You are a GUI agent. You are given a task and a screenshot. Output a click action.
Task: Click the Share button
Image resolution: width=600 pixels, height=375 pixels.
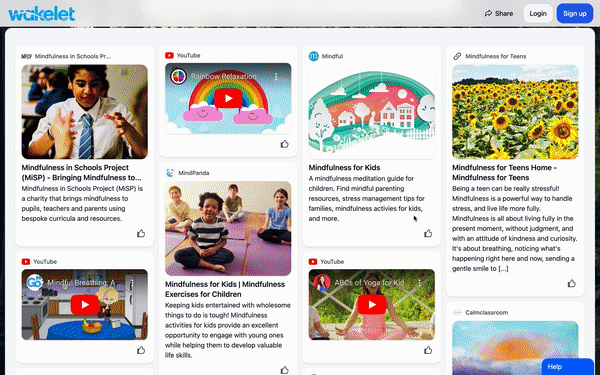click(x=499, y=13)
